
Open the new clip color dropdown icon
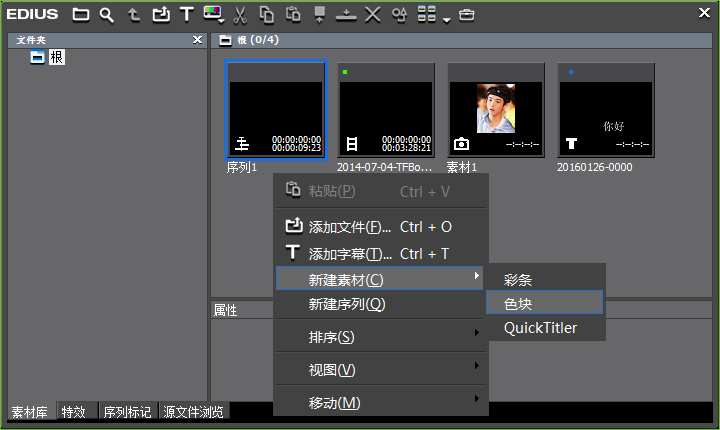[214, 14]
